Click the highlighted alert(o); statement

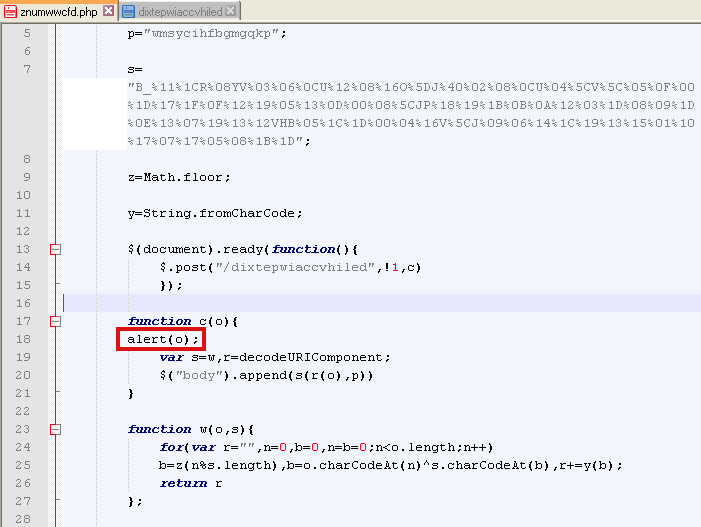[162, 340]
